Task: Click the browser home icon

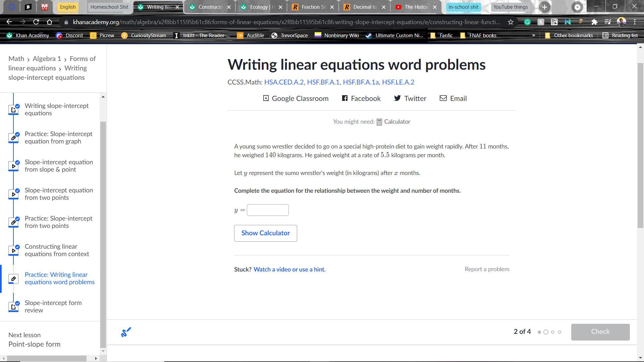Action: coord(50,22)
